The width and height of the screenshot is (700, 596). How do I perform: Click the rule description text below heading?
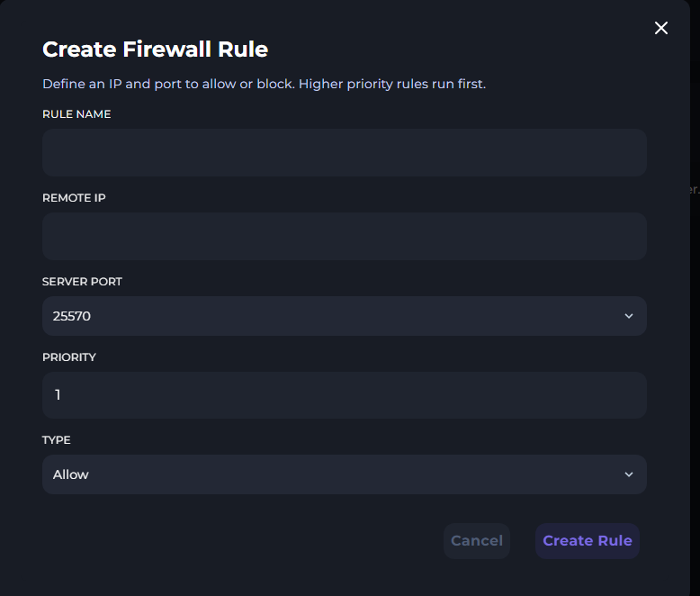(x=264, y=84)
